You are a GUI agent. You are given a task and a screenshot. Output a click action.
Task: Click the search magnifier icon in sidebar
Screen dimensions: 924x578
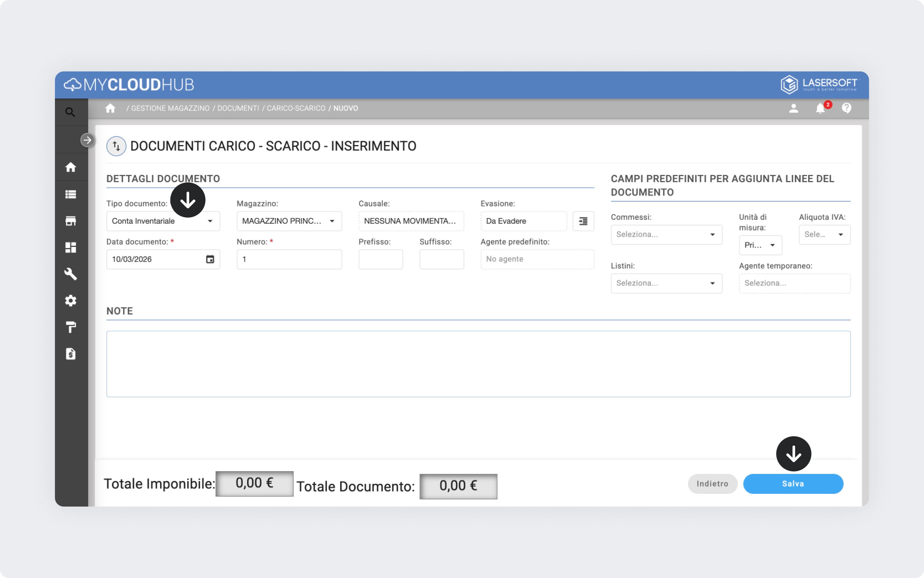[x=70, y=112]
